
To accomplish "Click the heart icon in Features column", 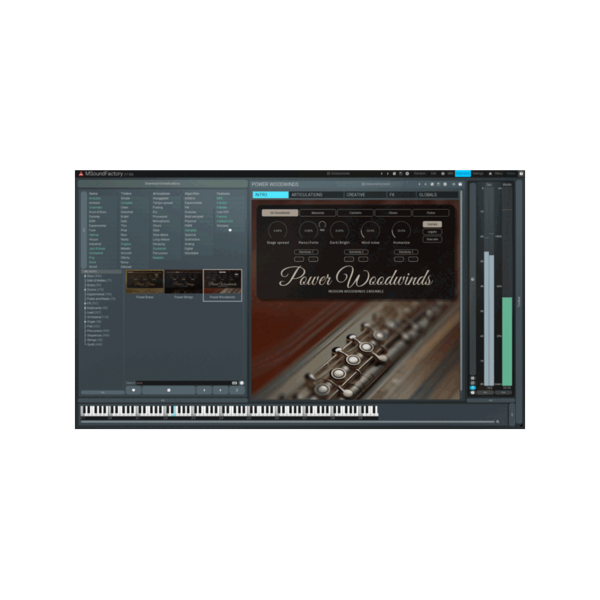I will click(x=230, y=230).
